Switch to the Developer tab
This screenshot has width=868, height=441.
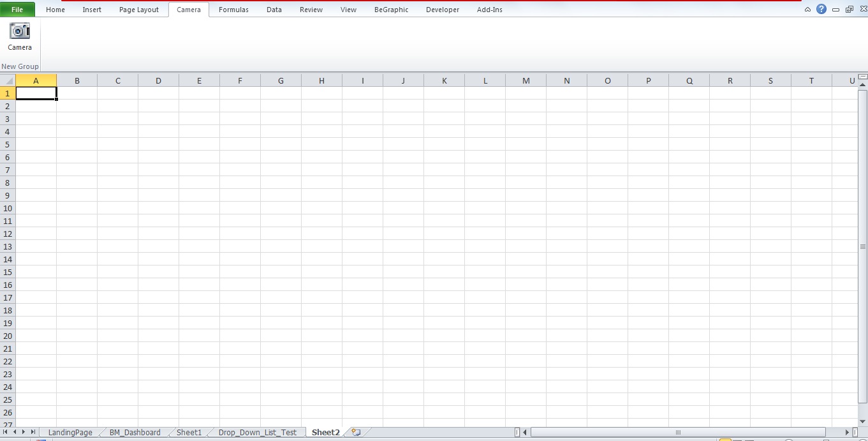coord(443,10)
